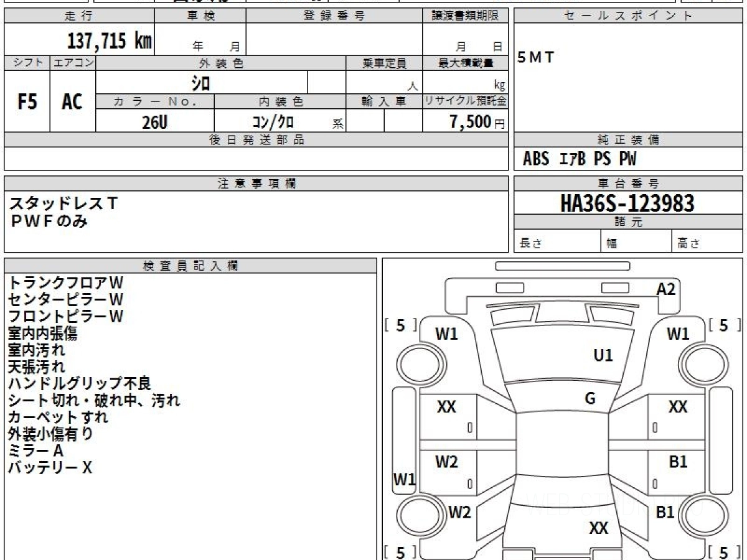Viewport: 747px width, 560px height.
Task: Select the PWFのみ note
Action: [x=49, y=220]
